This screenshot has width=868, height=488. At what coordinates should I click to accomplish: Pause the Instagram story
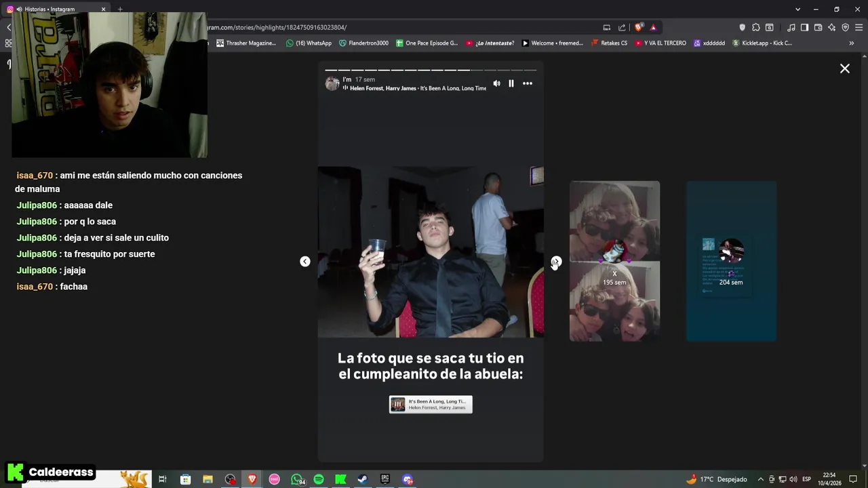coord(511,83)
